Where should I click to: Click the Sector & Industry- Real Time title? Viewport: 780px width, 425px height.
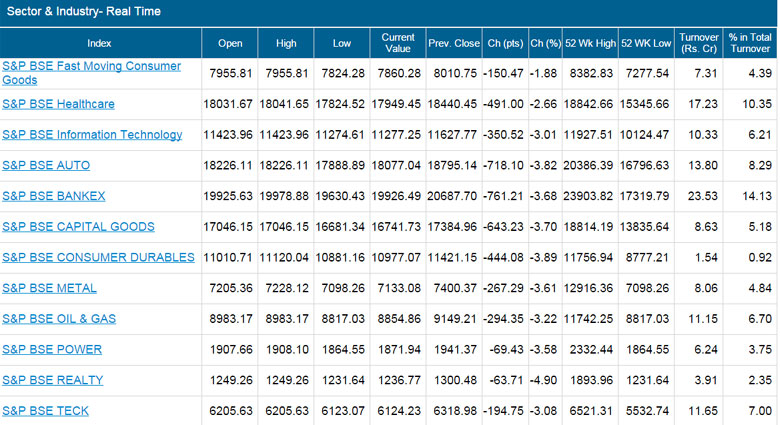(x=84, y=11)
